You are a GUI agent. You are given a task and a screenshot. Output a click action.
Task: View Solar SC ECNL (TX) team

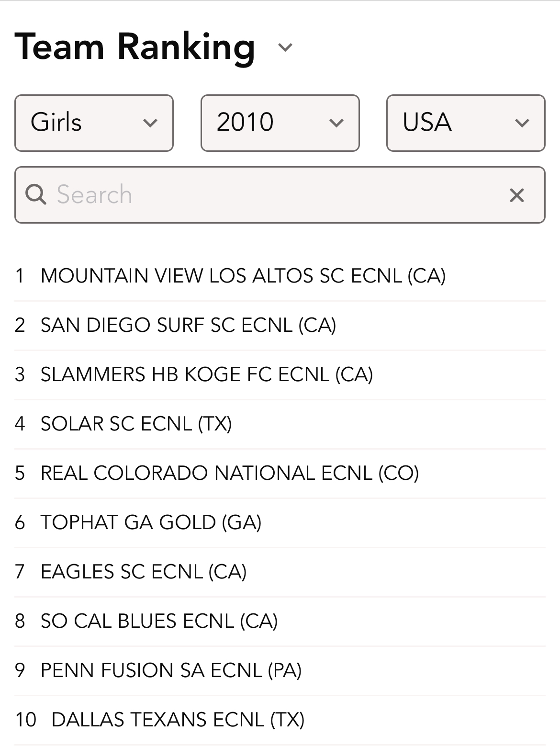(x=136, y=424)
